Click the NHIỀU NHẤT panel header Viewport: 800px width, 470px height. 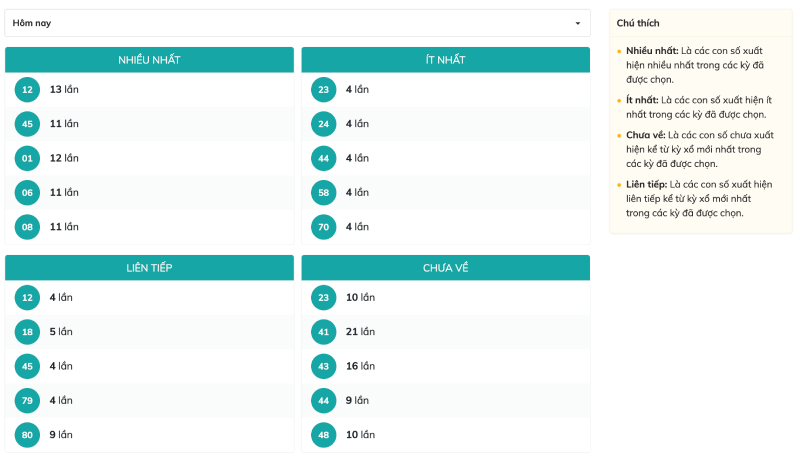(149, 60)
